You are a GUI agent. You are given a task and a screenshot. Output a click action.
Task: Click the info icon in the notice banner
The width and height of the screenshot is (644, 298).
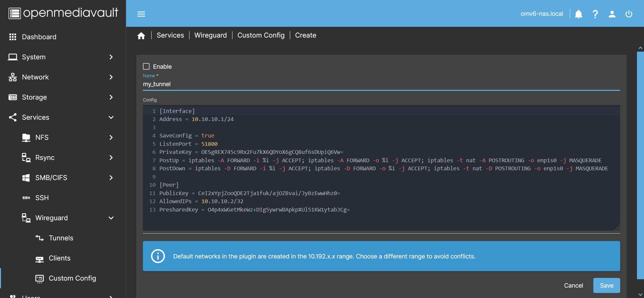tap(158, 256)
